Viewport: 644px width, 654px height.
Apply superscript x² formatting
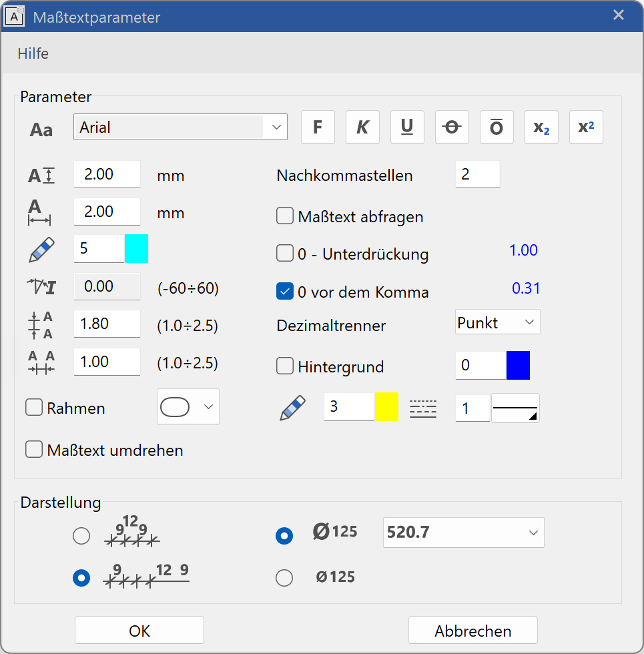pos(586,127)
